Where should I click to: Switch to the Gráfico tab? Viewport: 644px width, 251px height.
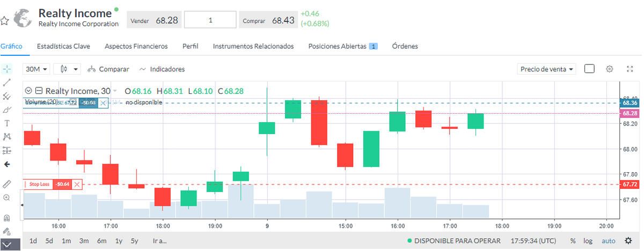coord(11,46)
